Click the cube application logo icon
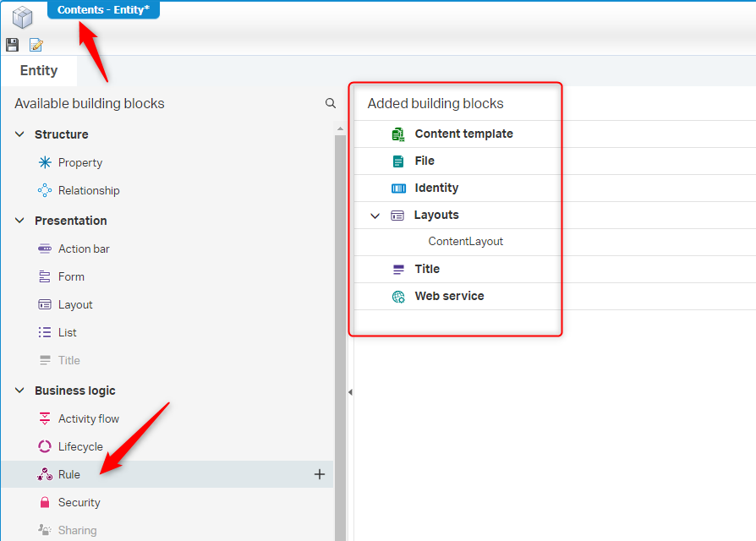This screenshot has height=541, width=756. [x=22, y=16]
